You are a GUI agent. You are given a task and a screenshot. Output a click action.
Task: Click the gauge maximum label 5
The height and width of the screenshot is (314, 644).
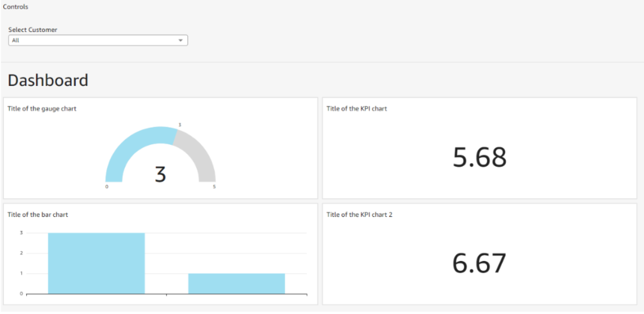pos(214,187)
